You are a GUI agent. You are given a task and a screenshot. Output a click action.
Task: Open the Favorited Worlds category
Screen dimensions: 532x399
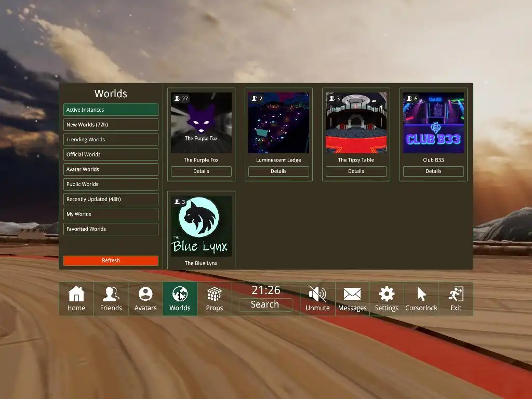click(x=111, y=229)
